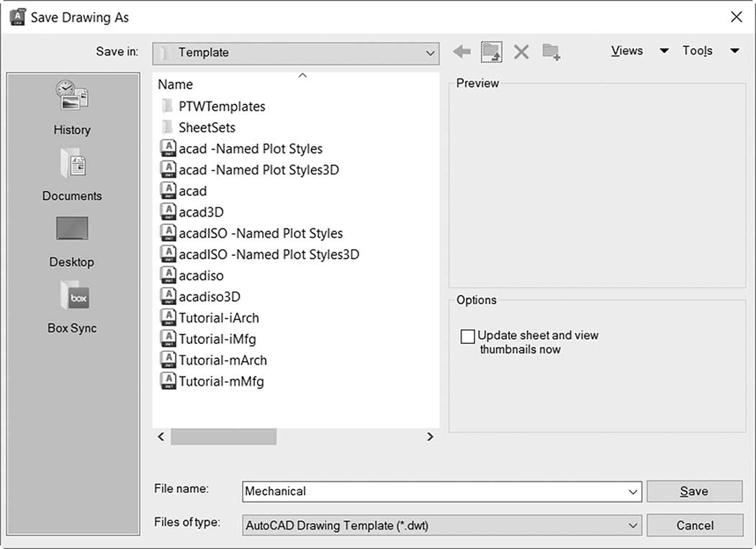Click the acadiso3D file icon
The height and width of the screenshot is (549, 756).
pyautogui.click(x=168, y=296)
